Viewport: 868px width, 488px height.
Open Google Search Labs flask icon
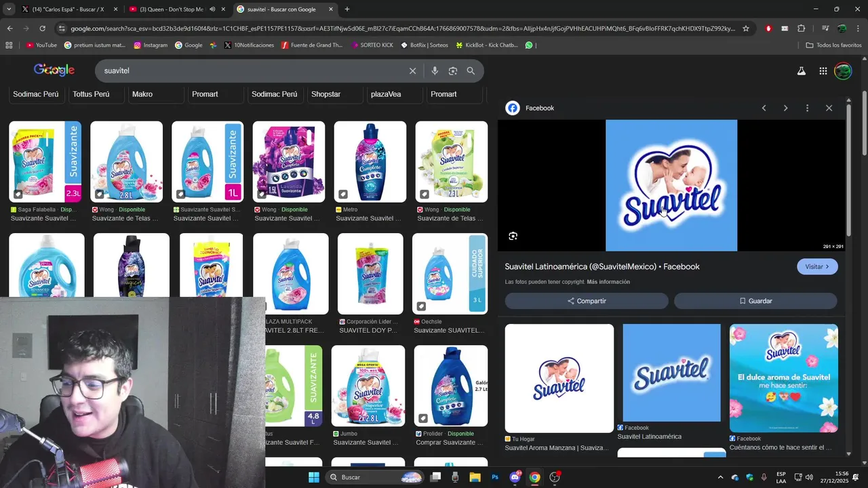coord(801,70)
